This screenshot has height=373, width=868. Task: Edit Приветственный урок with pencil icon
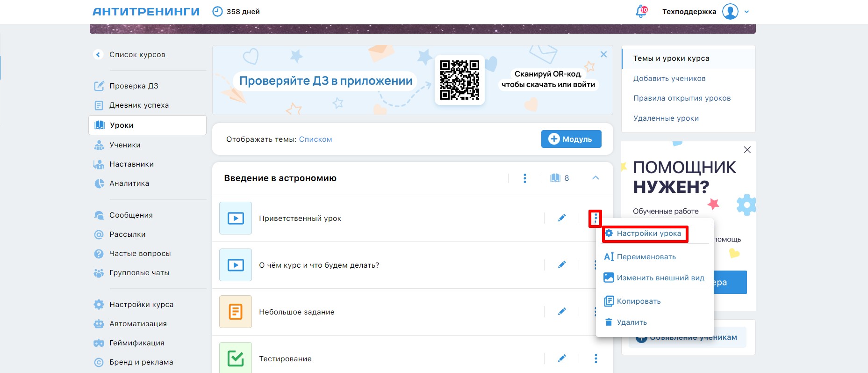[562, 218]
